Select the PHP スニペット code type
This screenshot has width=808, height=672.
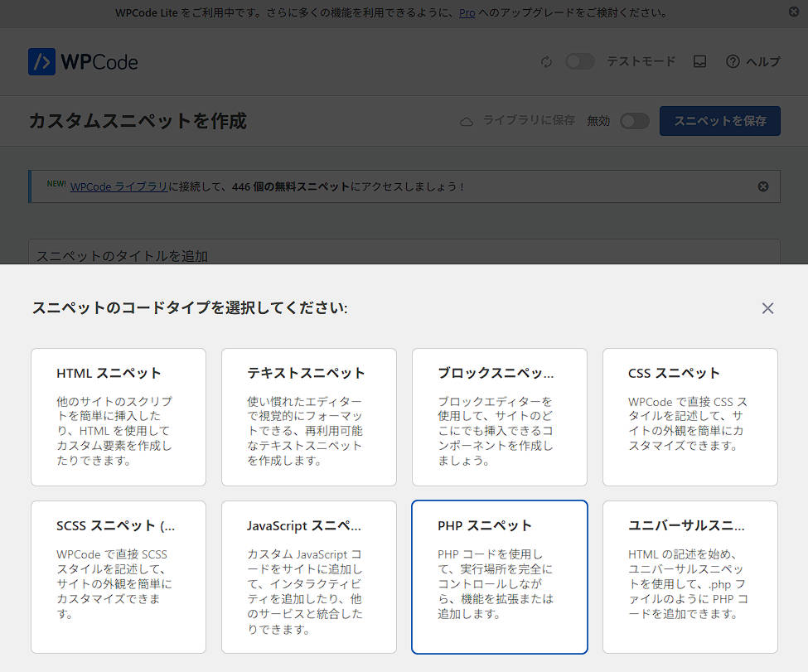(499, 577)
